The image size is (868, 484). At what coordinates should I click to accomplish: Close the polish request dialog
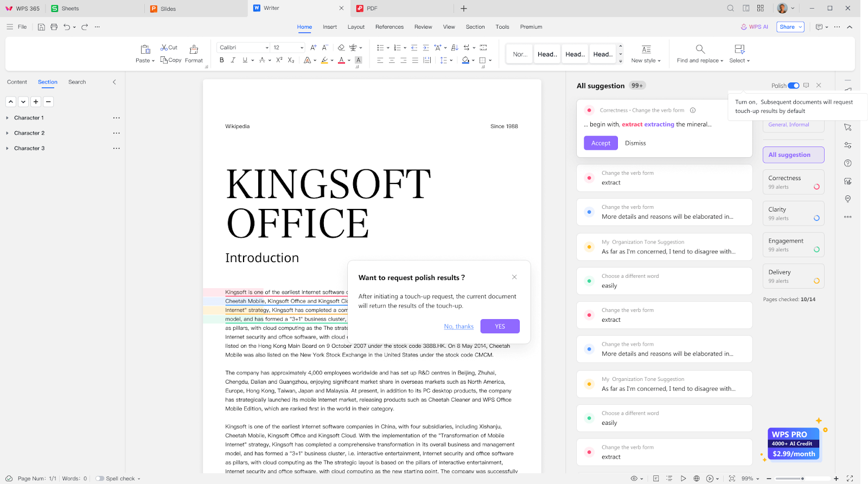514,277
